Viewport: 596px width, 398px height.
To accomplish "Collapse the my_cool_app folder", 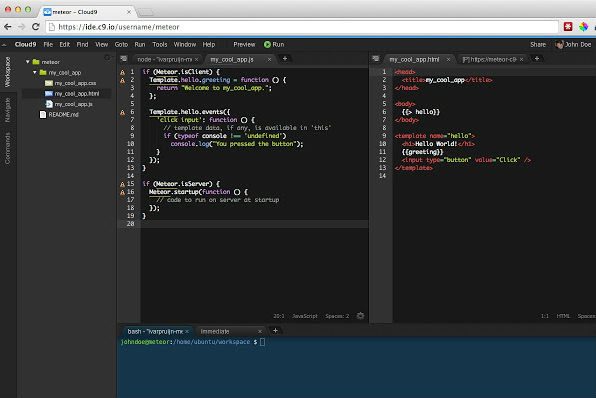I will [35, 72].
